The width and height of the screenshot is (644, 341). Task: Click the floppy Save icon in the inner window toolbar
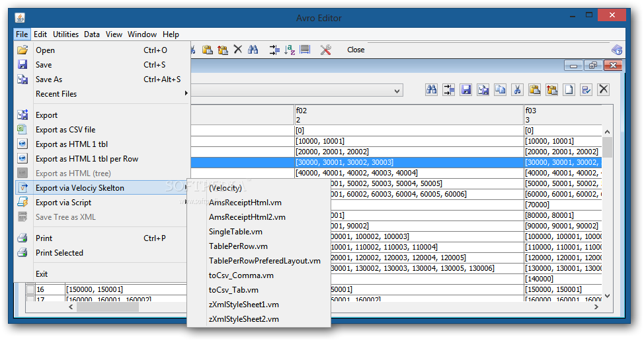point(465,89)
